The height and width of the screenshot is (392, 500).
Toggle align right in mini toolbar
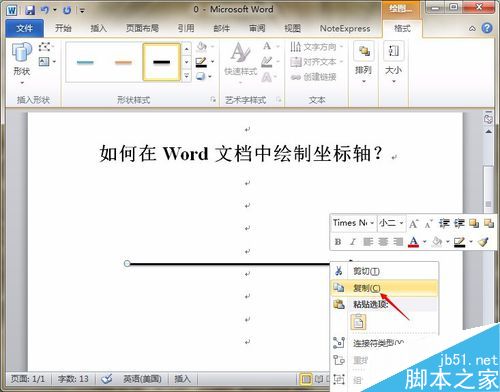click(398, 241)
